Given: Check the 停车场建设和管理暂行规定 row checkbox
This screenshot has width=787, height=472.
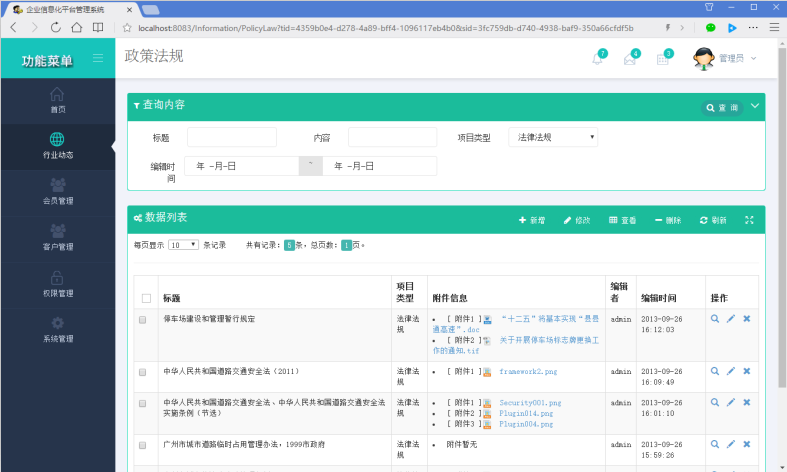Looking at the screenshot, I should [x=143, y=320].
